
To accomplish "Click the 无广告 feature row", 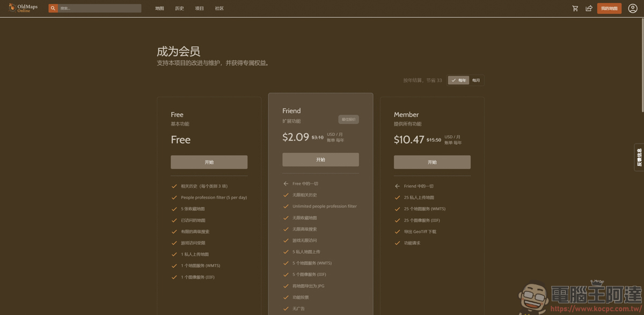I will click(298, 309).
